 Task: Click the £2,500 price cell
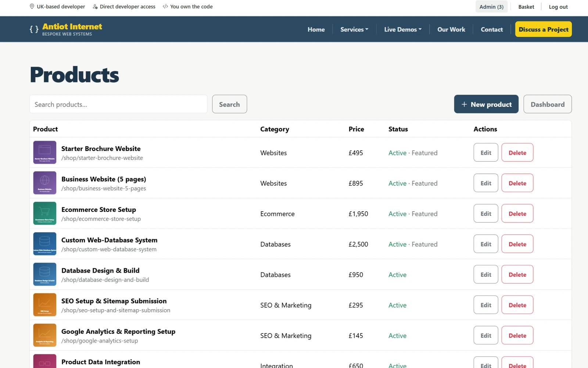click(x=358, y=244)
